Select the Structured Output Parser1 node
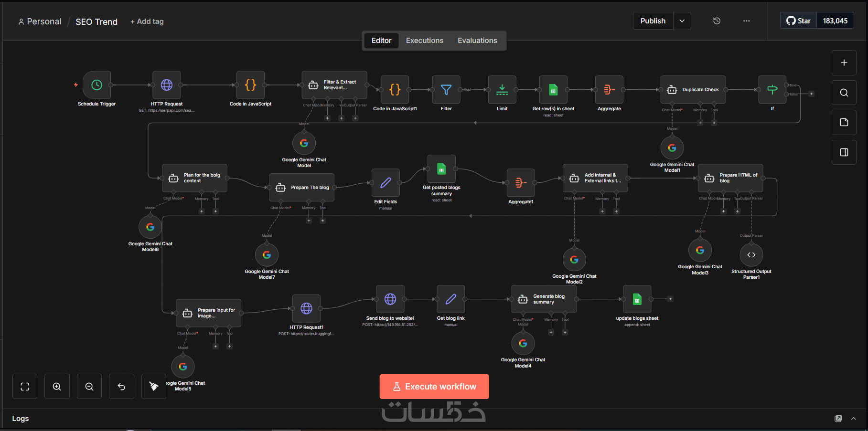868x431 pixels. [x=751, y=255]
